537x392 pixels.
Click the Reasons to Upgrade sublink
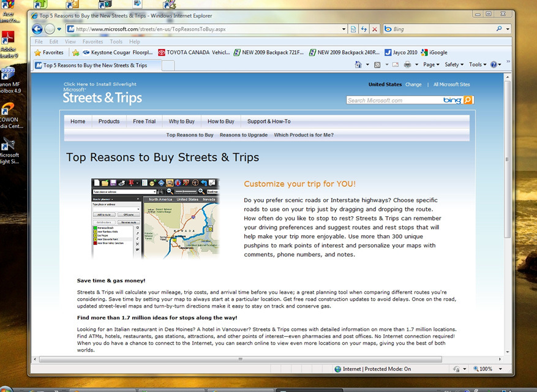click(x=244, y=135)
